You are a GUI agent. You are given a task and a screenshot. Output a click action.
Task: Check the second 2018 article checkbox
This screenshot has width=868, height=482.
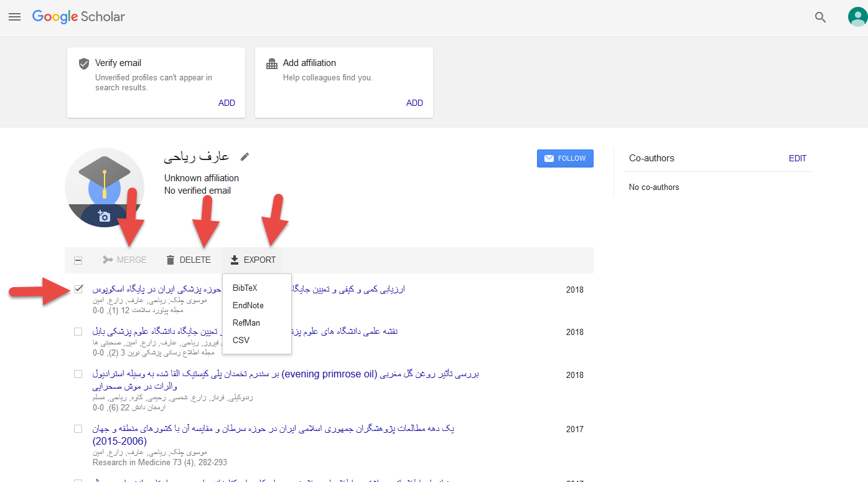pos(78,331)
